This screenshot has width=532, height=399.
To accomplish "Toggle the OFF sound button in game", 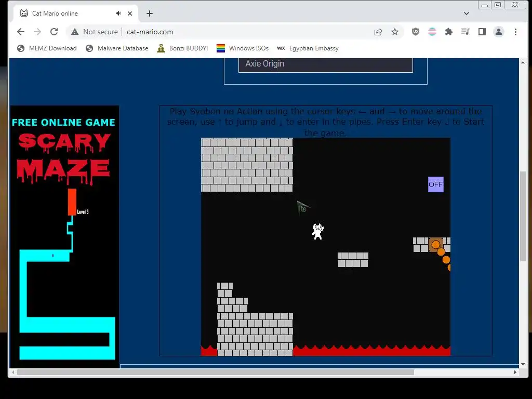I will [x=436, y=184].
